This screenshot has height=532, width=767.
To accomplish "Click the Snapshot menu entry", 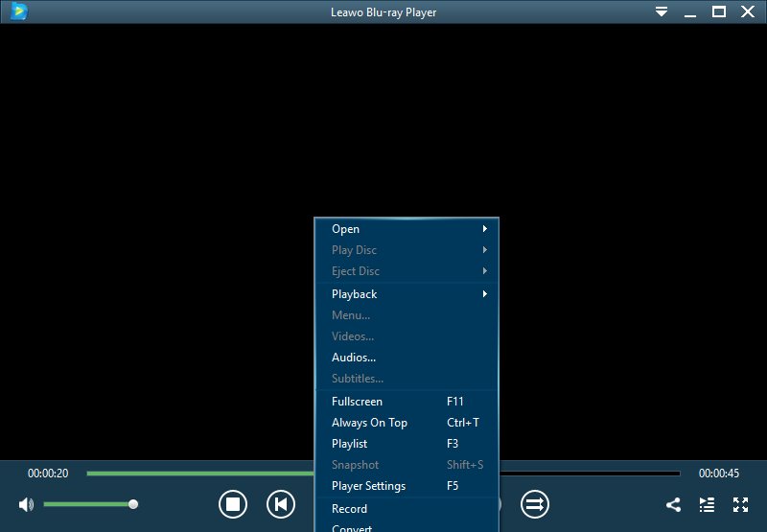I will tap(407, 465).
